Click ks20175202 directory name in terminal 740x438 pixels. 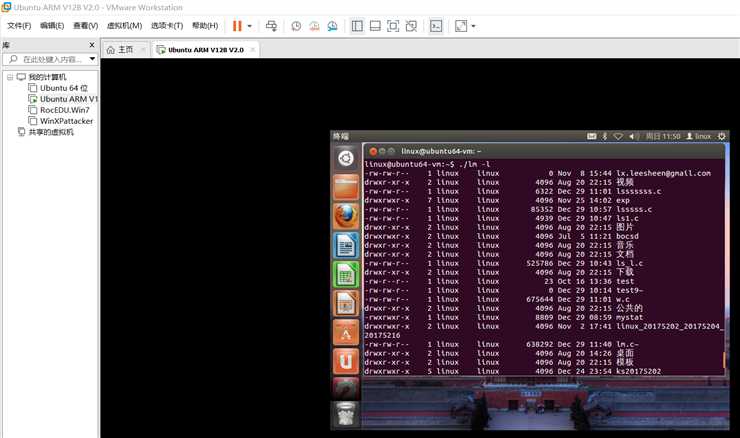[x=638, y=371]
